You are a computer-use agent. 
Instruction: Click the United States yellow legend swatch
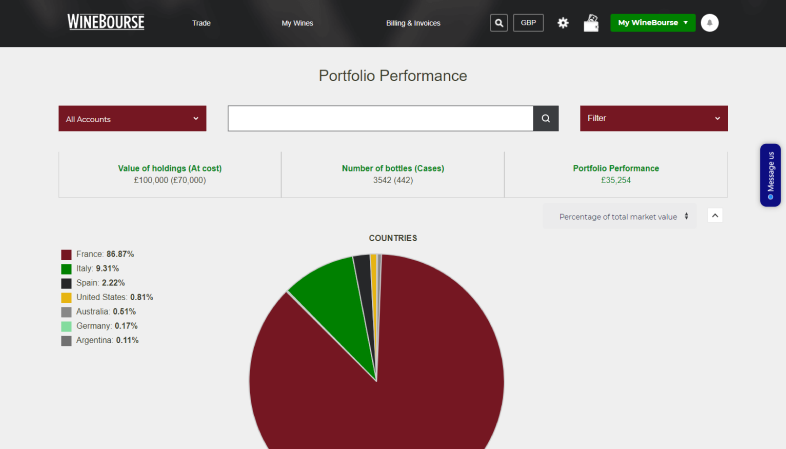66,298
